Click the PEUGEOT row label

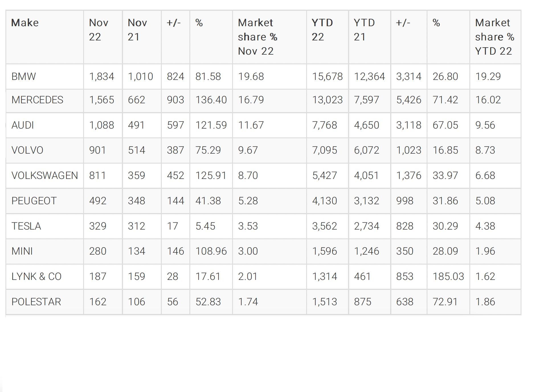click(x=34, y=201)
